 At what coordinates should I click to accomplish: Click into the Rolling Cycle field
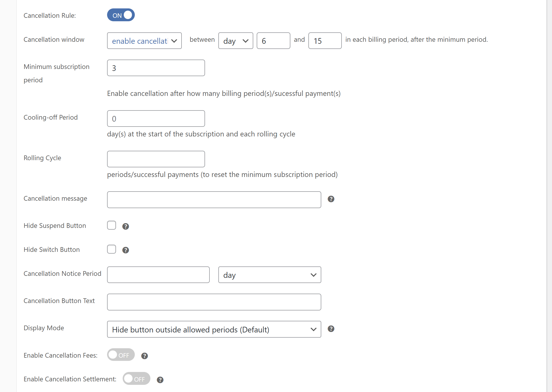pos(156,159)
